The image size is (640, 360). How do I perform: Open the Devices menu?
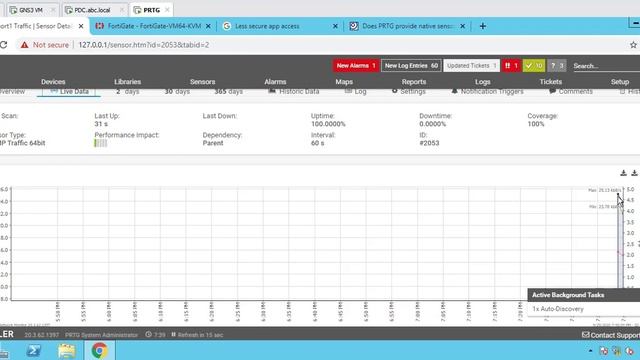(x=53, y=82)
